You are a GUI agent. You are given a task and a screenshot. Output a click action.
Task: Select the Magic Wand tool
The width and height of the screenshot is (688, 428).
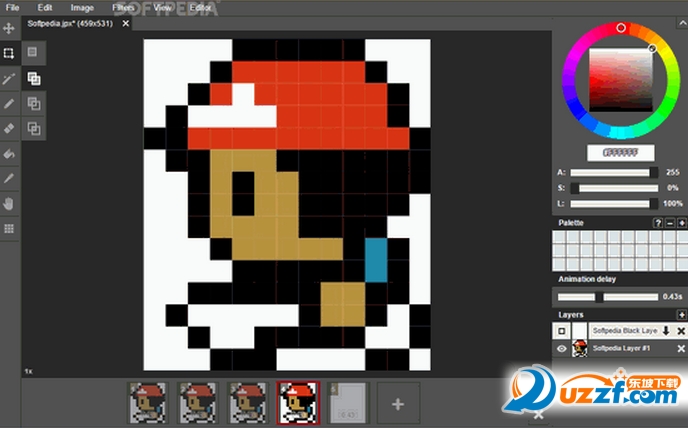[9, 79]
